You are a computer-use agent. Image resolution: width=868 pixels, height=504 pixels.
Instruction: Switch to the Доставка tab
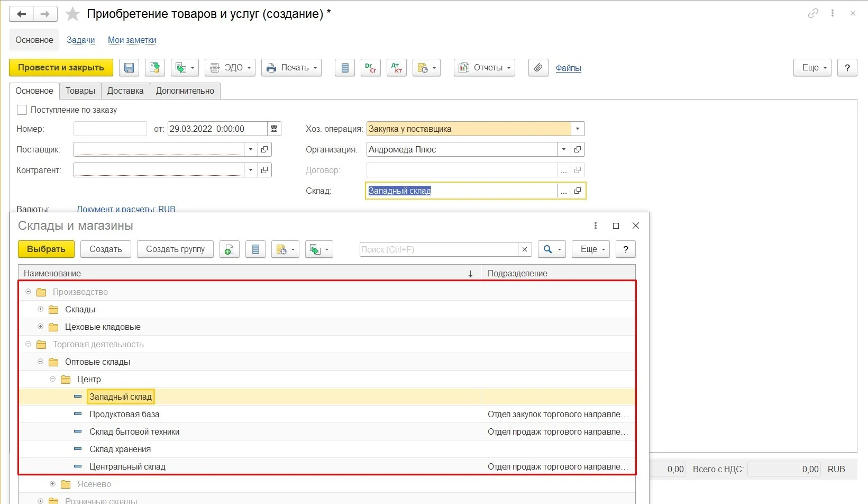coord(125,91)
